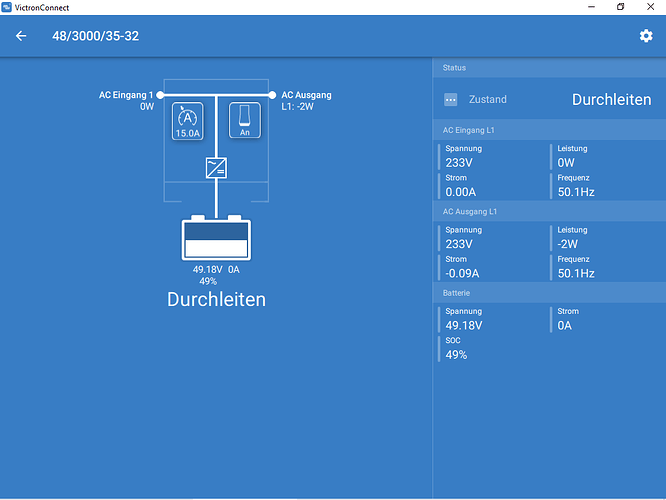Click the inverter/charger converter symbol
Viewport: 666px width, 500px height.
click(216, 167)
